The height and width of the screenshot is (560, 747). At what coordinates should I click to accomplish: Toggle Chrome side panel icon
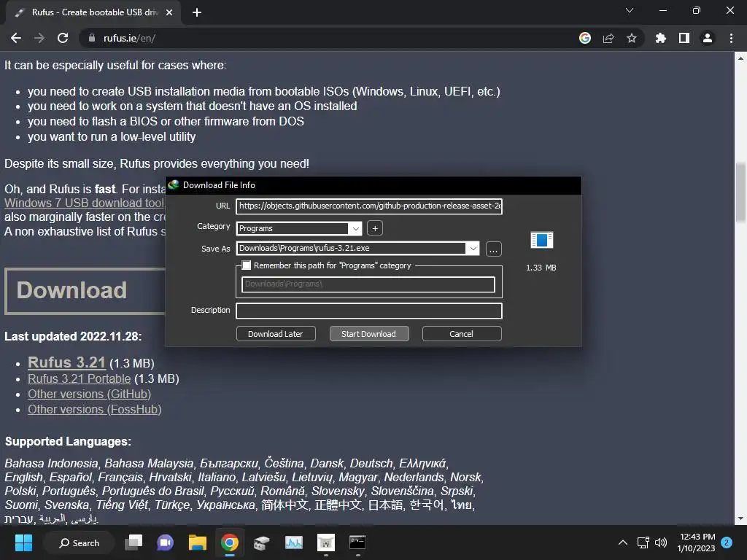[x=684, y=38]
